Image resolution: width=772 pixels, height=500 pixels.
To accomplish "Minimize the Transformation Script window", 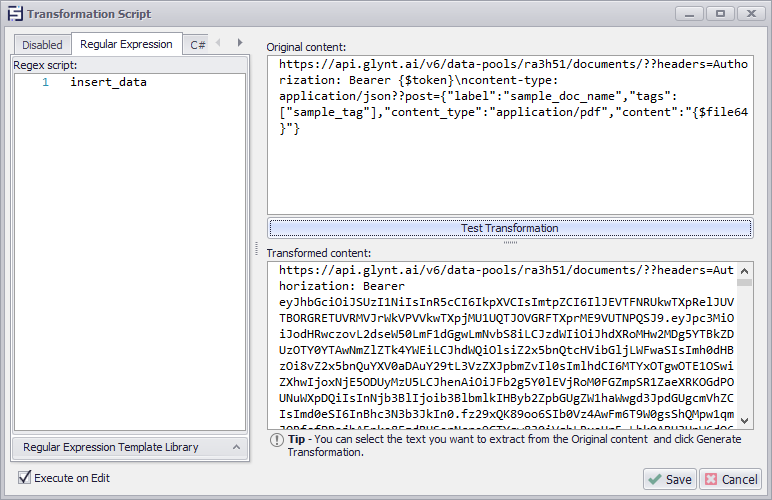I will tap(690, 13).
